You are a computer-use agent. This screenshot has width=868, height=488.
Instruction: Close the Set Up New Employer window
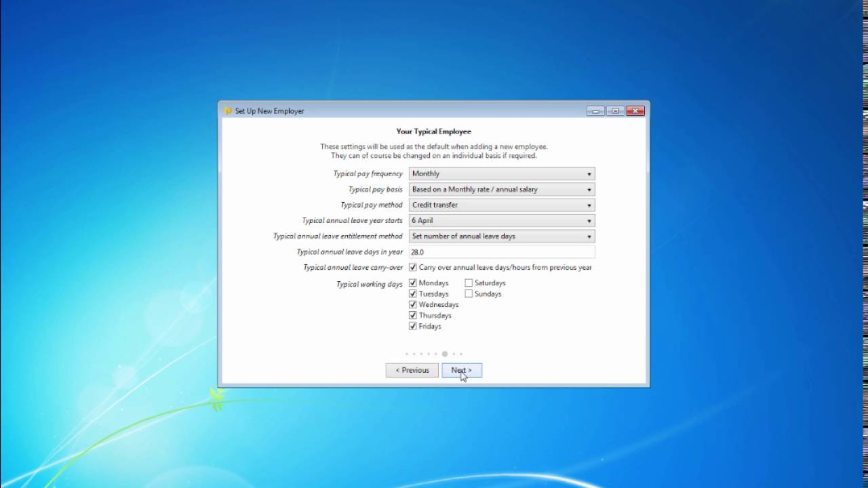click(635, 111)
